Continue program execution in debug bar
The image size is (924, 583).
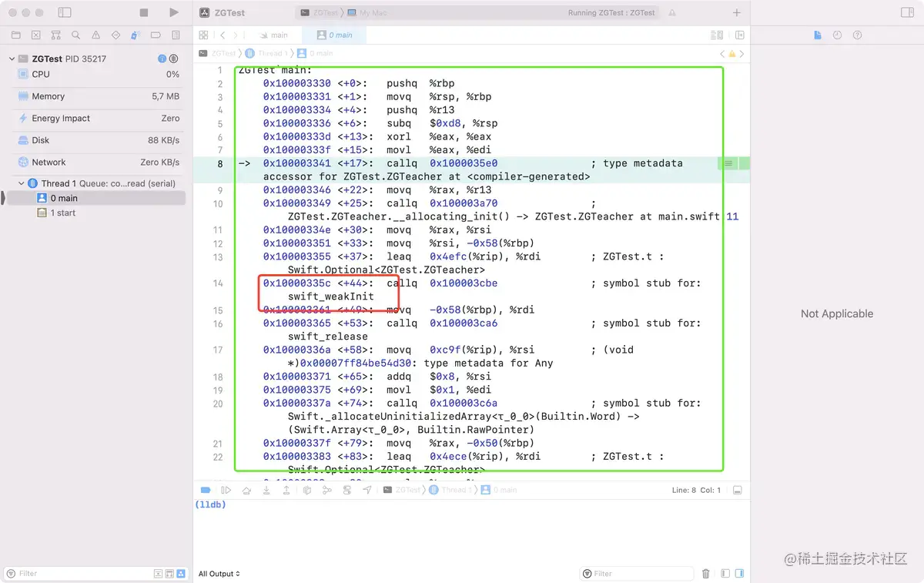[226, 490]
